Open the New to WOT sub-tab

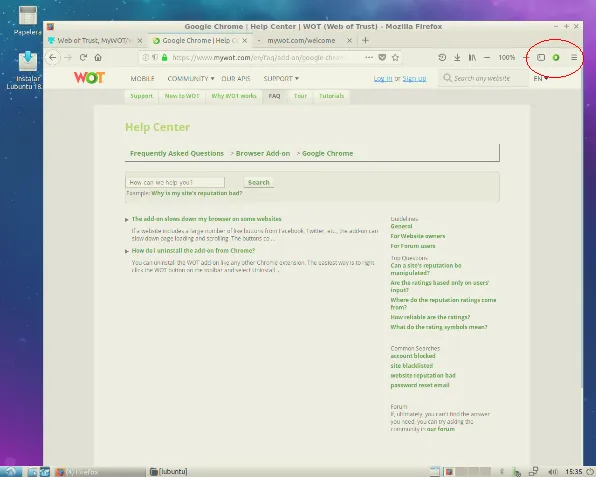click(182, 96)
